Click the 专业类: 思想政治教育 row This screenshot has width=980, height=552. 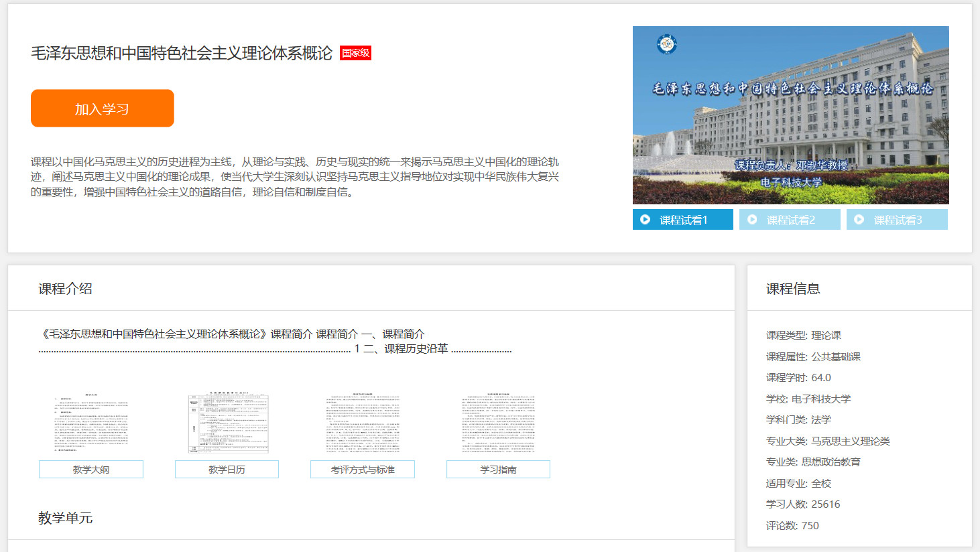click(814, 462)
